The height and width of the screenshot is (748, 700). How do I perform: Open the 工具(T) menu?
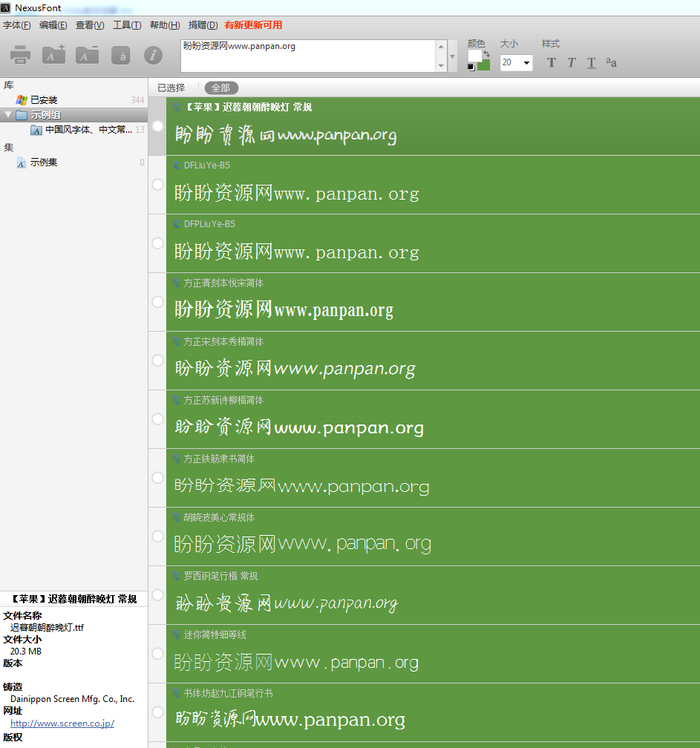point(127,25)
